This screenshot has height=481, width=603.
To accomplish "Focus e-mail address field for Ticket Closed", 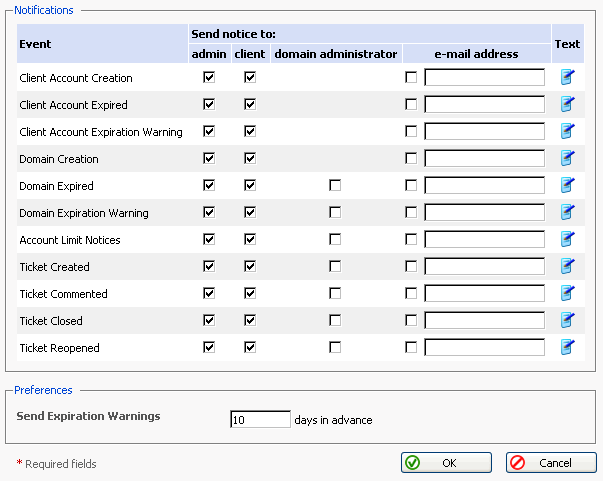I will (x=485, y=320).
